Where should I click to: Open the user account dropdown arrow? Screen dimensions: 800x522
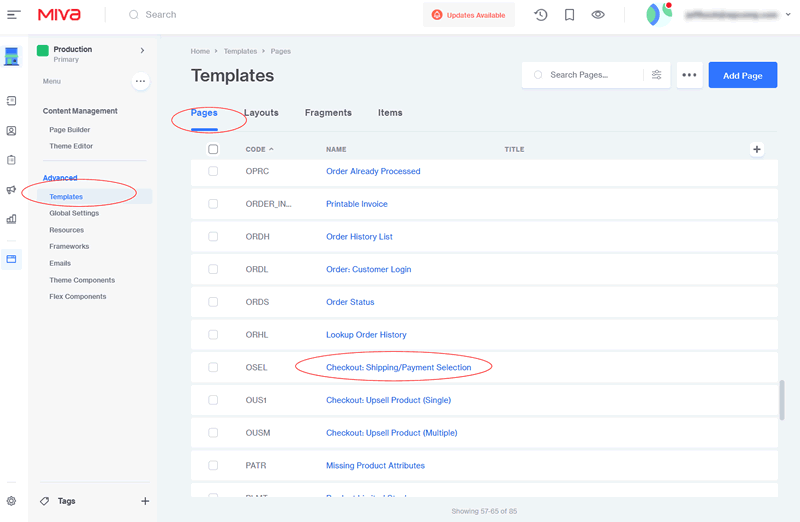tap(787, 15)
